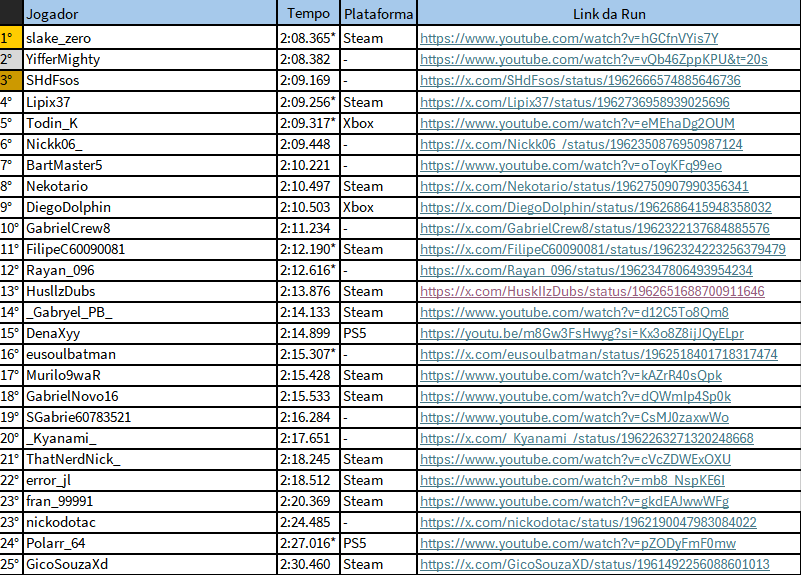Viewport: 801px width, 575px height.
Task: Select player name ThatNerdNick_
Action: click(x=73, y=459)
